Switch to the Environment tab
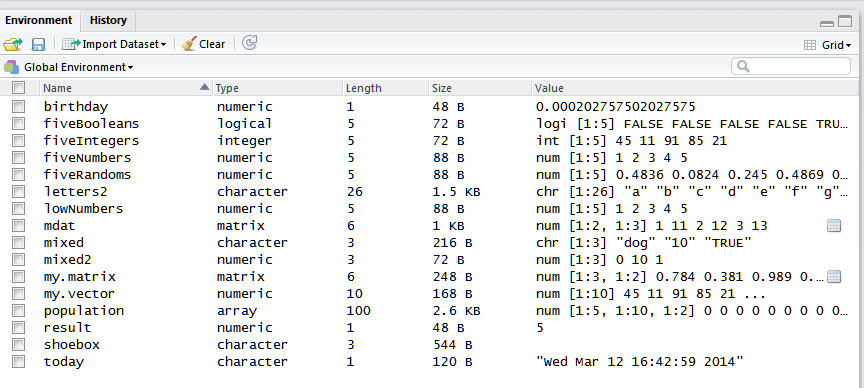The image size is (864, 388). pos(39,20)
